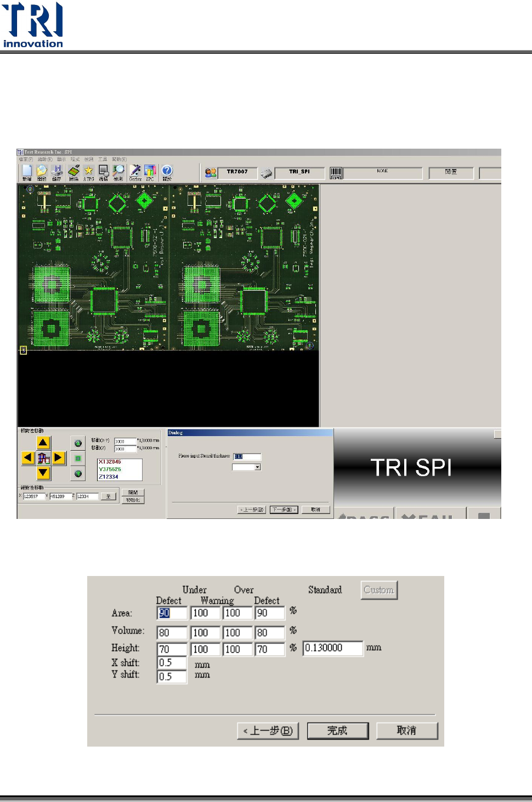
Task: Click the Height Over Defect field
Action: (x=270, y=649)
